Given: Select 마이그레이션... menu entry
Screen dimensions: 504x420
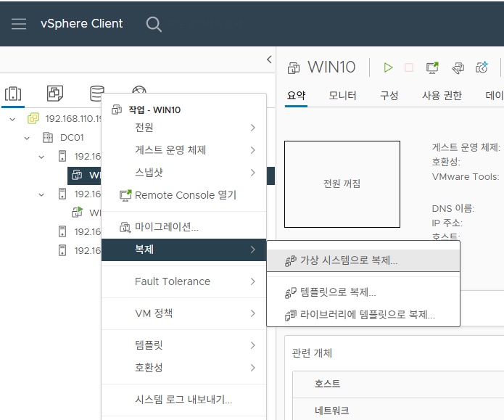Looking at the screenshot, I should coord(184,227).
